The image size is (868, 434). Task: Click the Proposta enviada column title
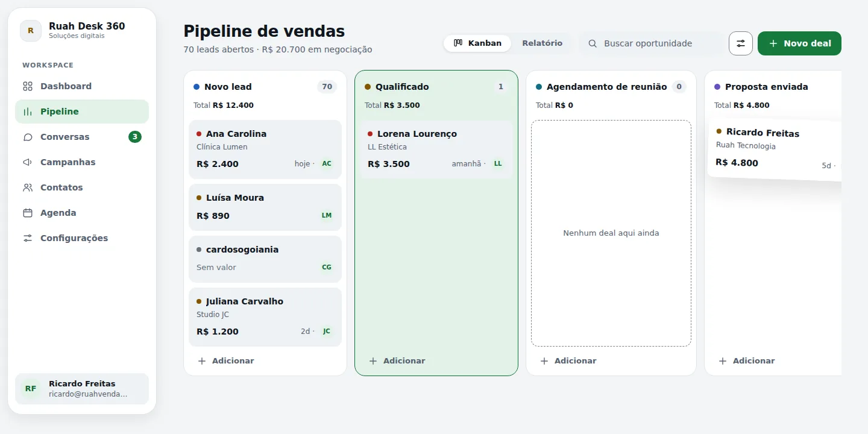pos(767,87)
